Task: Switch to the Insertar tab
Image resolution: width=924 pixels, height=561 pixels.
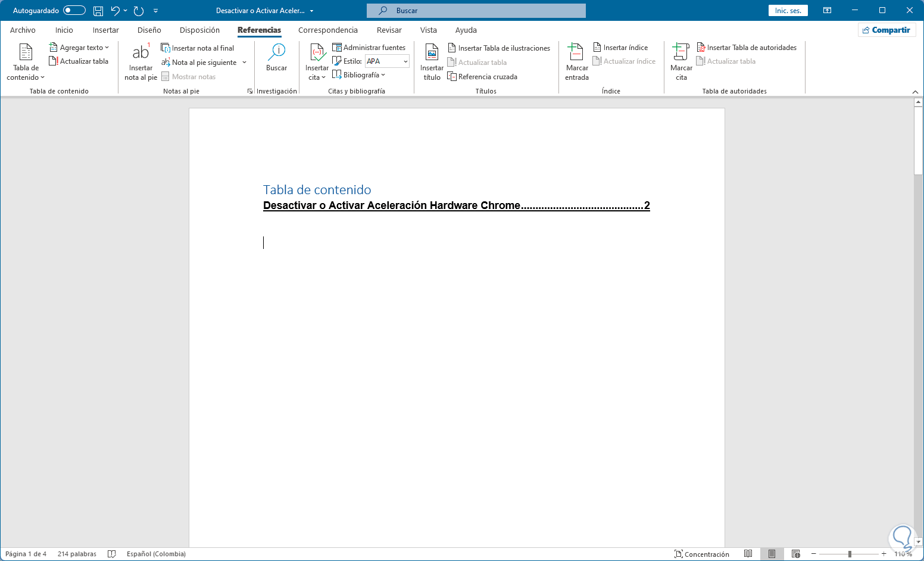Action: [x=106, y=30]
